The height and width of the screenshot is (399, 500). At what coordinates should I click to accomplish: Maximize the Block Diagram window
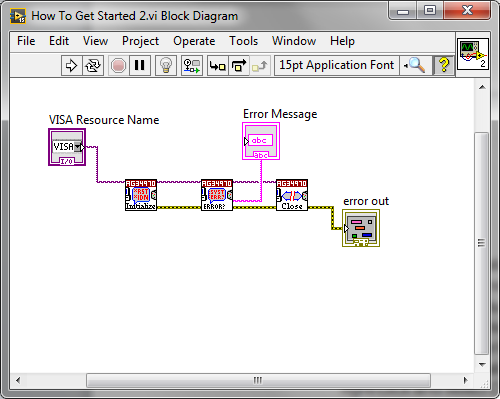point(430,11)
